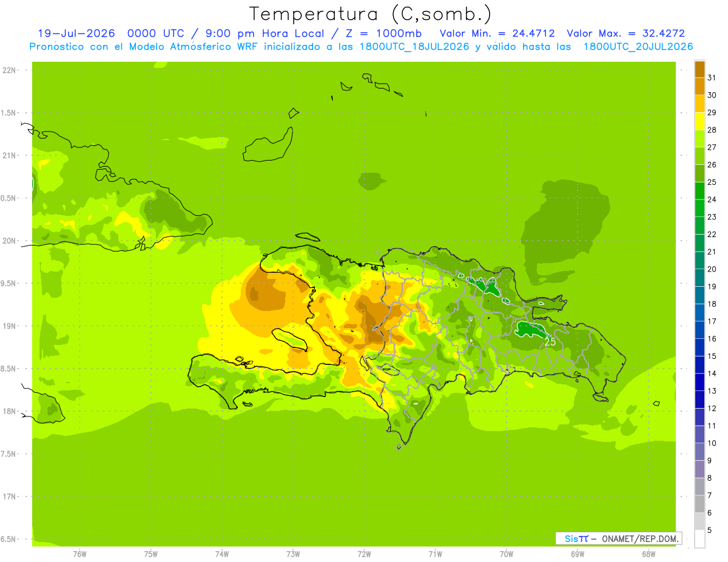Screen dimensions: 728x562
Task: Click the legend label "24"
Action: click(x=712, y=199)
